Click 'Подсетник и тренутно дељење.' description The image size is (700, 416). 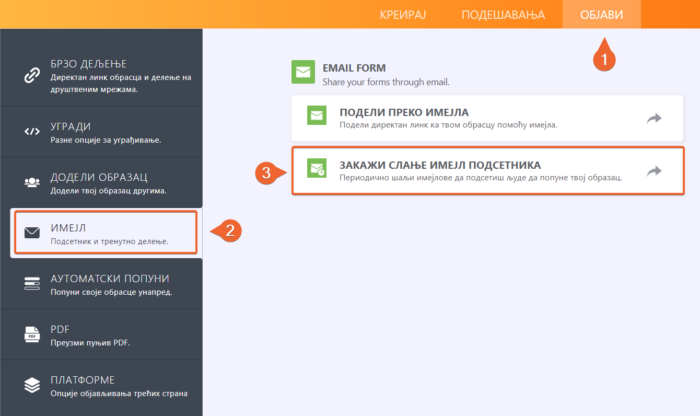pyautogui.click(x=109, y=241)
